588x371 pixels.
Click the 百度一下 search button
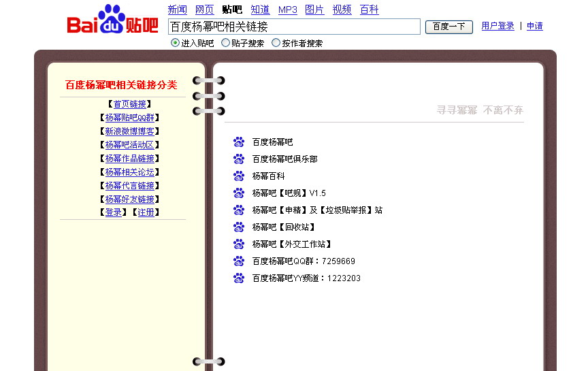(x=449, y=27)
